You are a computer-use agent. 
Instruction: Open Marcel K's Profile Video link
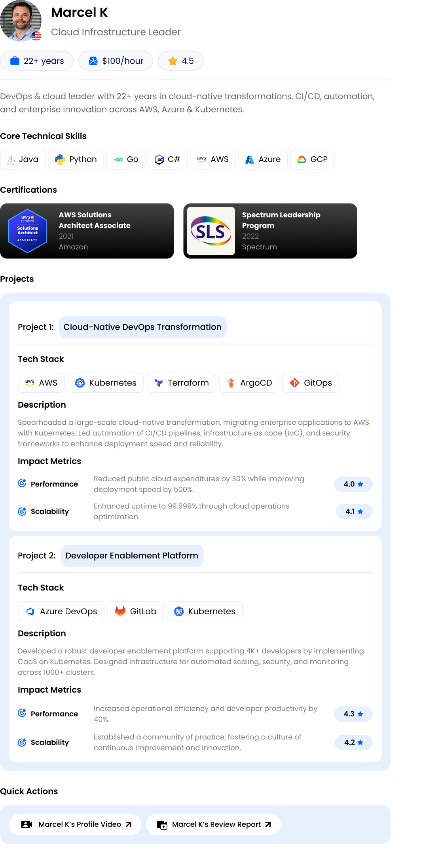point(75,824)
